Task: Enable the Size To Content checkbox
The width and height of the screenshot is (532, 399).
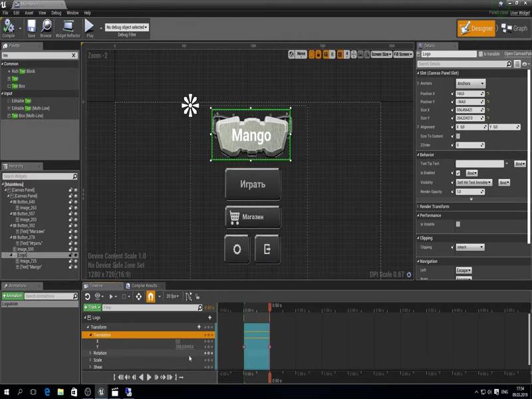Action: (x=458, y=136)
